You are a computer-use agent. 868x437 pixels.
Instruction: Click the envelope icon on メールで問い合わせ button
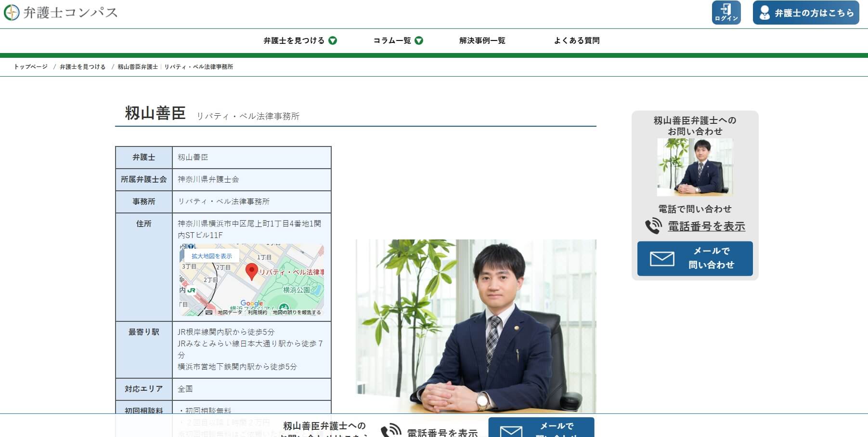661,258
